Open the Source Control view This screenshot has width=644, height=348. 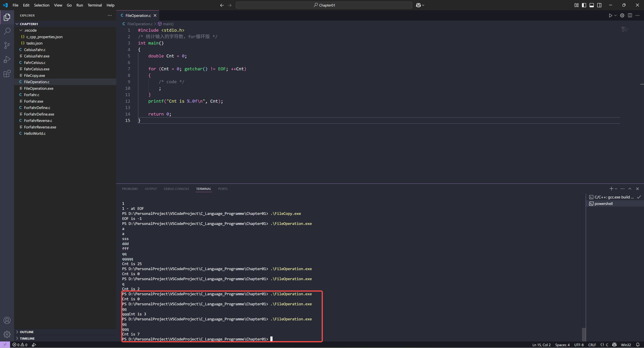(x=7, y=45)
